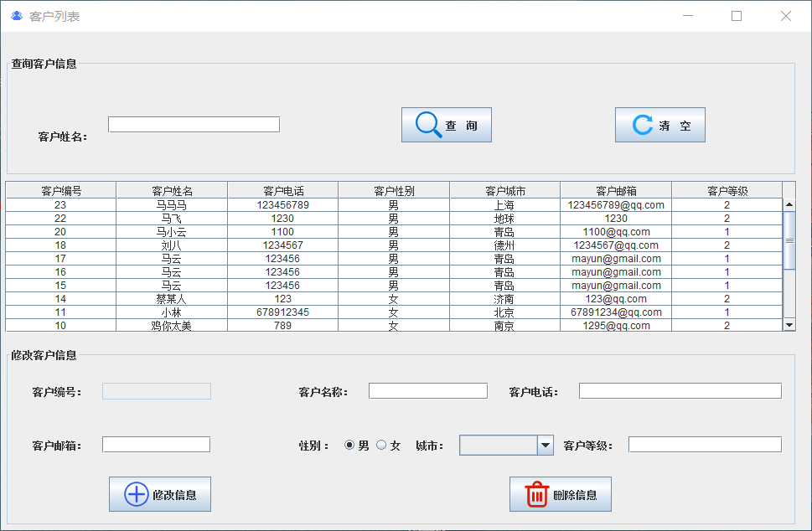Minimize the 客户列表 window
The image size is (812, 531).
pos(688,16)
